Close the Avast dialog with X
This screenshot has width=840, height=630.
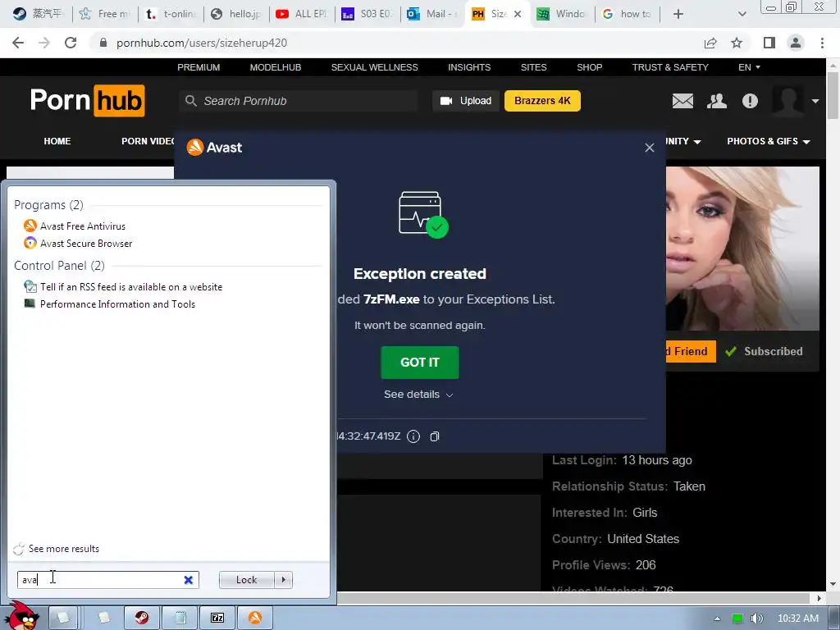coord(650,148)
